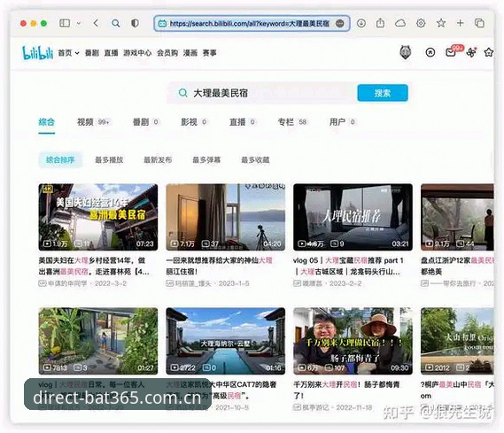Click the address bar more-options button

(x=340, y=23)
